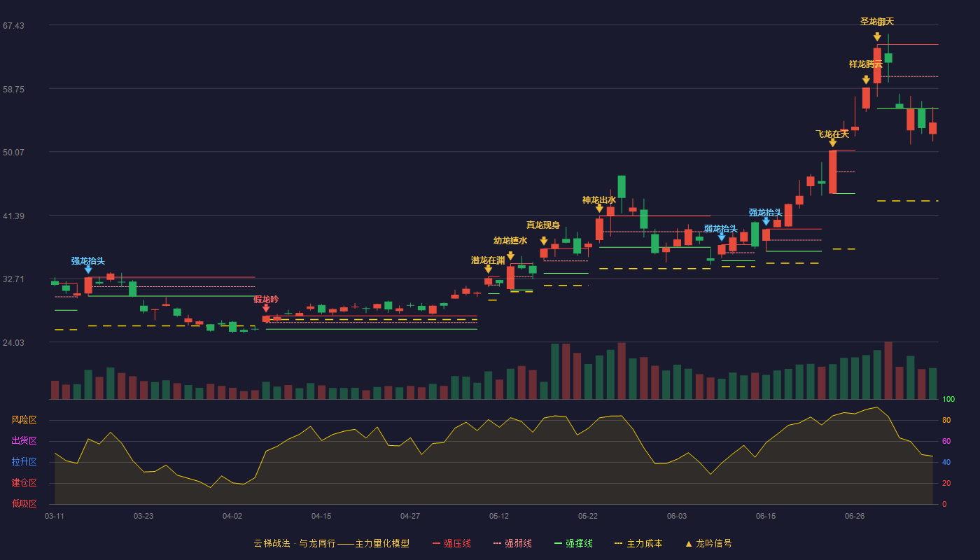Click the 弱龙抬头 signal label
This screenshot has width=980, height=560.
point(721,229)
